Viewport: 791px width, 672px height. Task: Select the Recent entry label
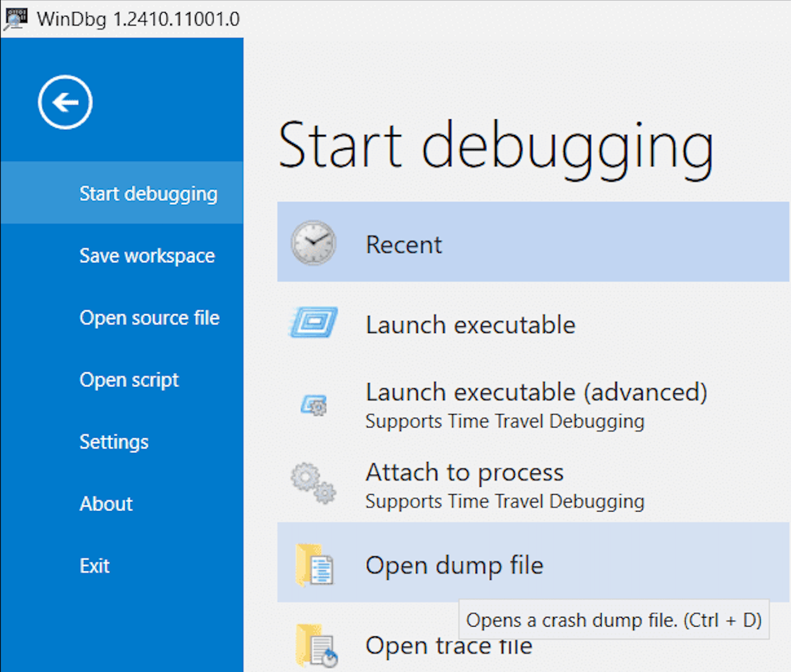(404, 245)
